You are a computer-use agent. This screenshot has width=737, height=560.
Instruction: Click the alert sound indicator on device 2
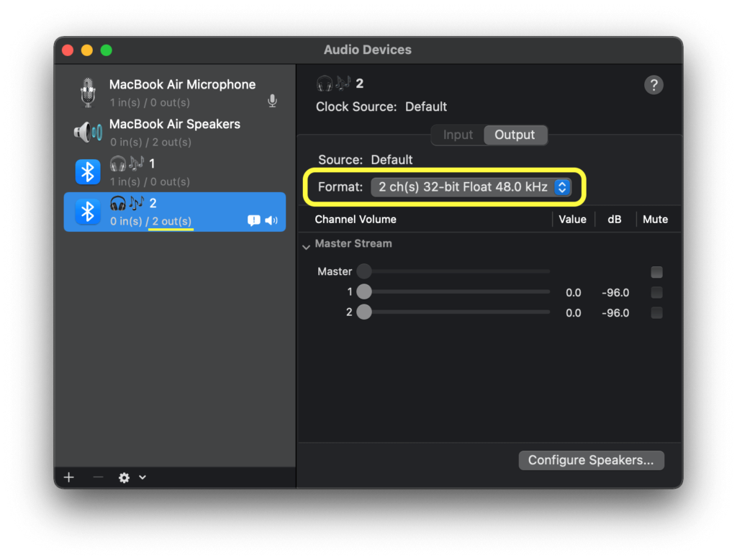pos(254,220)
